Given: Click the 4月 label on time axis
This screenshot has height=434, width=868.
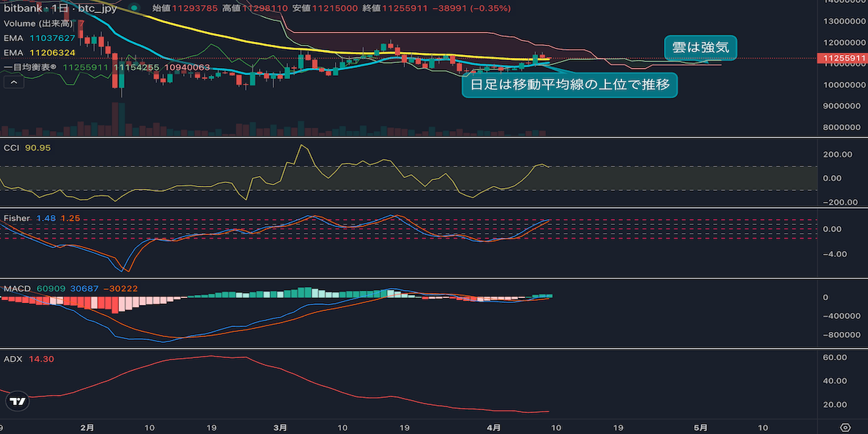Looking at the screenshot, I should pyautogui.click(x=493, y=427).
